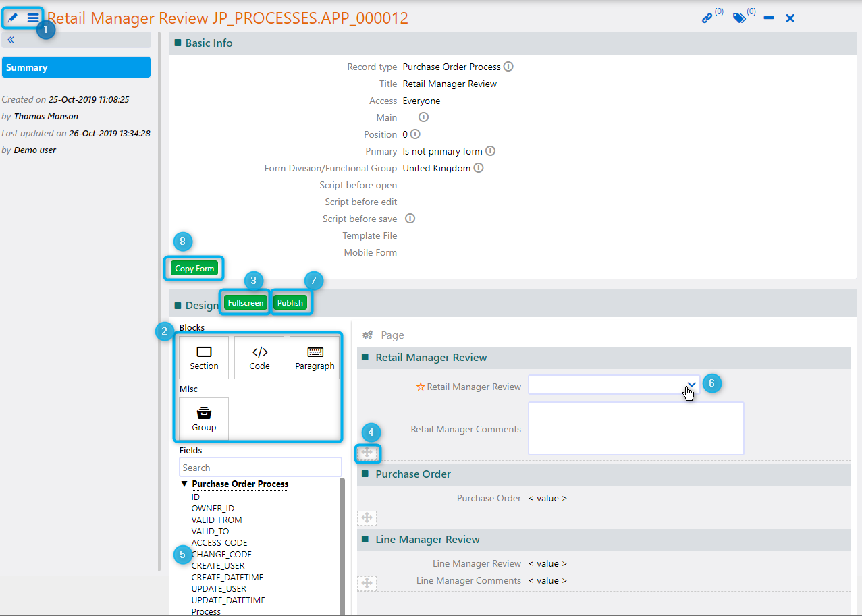Viewport: 862px width, 616px height.
Task: Open Retail Manager Review dropdown arrow
Action: point(691,385)
